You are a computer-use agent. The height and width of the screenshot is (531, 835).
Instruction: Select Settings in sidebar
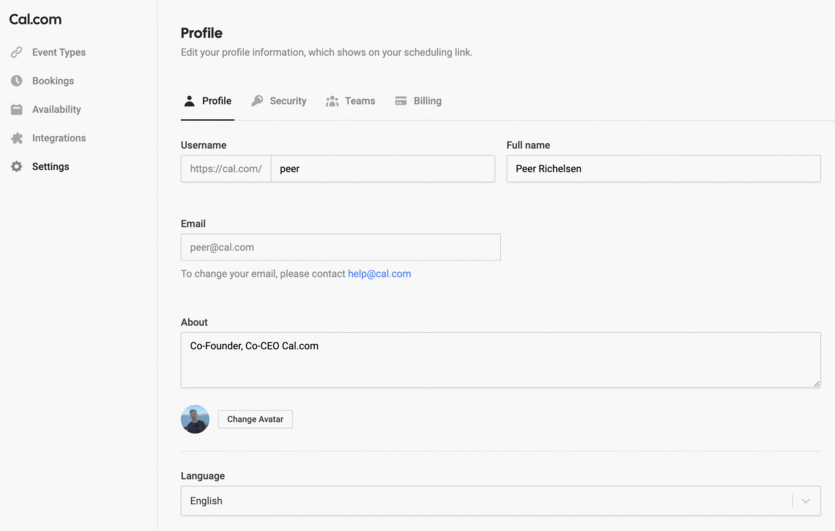pos(51,167)
